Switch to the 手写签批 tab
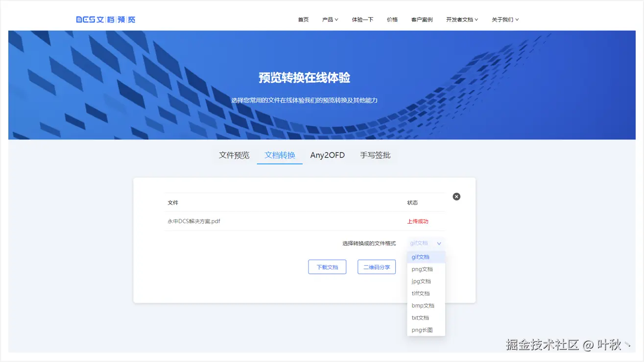Screen dimensions: 644x362 coord(375,155)
